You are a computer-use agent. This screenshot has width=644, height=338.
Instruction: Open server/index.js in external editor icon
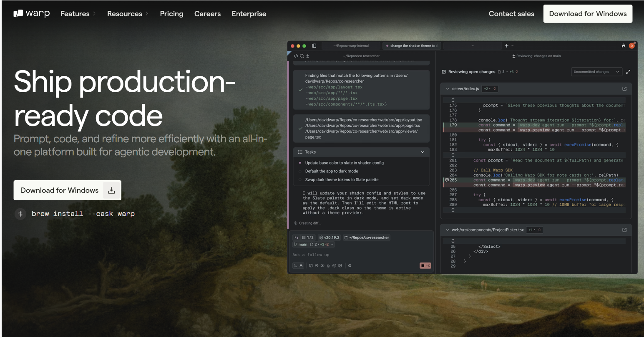coord(624,89)
